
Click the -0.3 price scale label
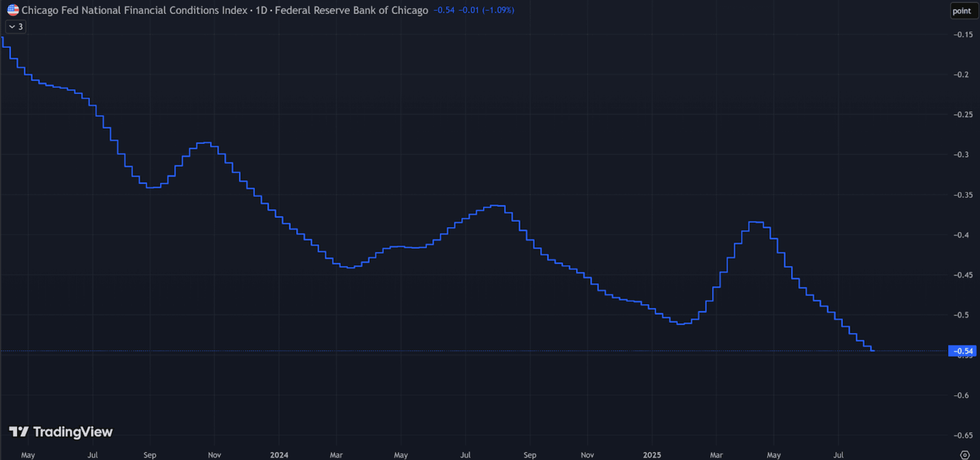(961, 154)
